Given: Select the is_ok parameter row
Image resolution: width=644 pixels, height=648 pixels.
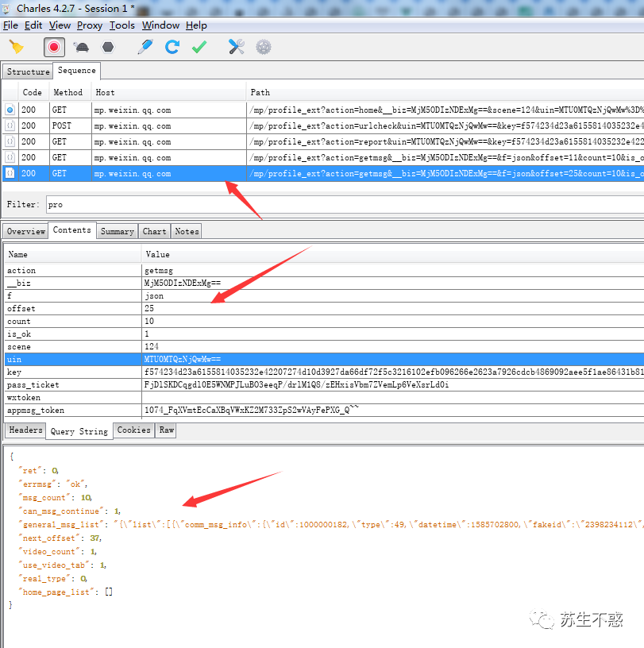Looking at the screenshot, I should (324, 334).
